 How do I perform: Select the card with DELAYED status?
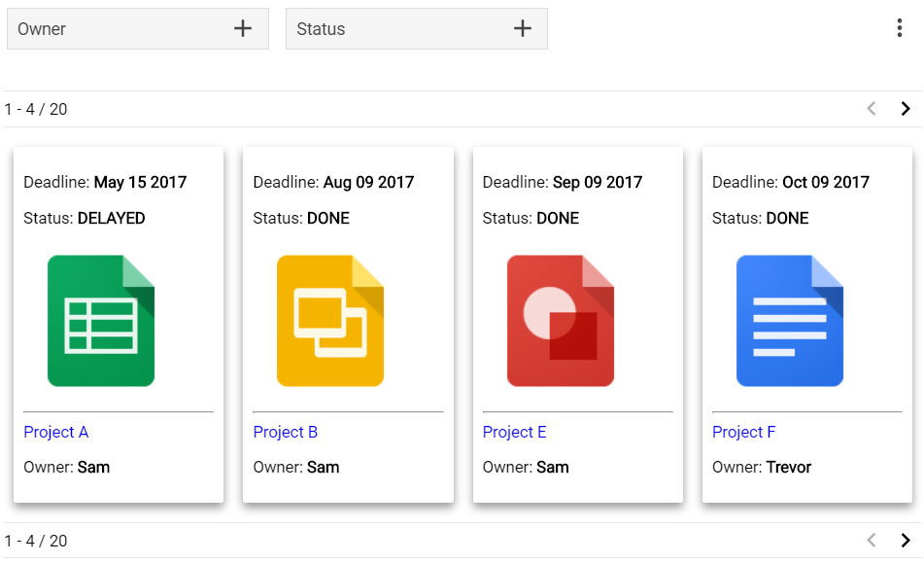pyautogui.click(x=119, y=325)
